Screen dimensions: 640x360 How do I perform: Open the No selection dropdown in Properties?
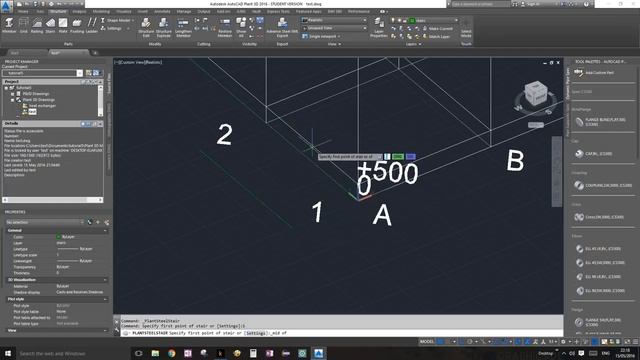pyautogui.click(x=44, y=222)
